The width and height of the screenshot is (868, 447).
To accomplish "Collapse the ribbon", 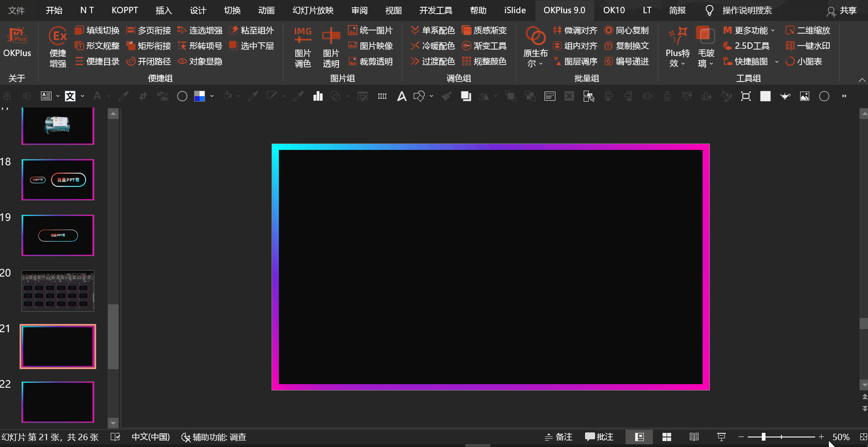I will point(862,80).
